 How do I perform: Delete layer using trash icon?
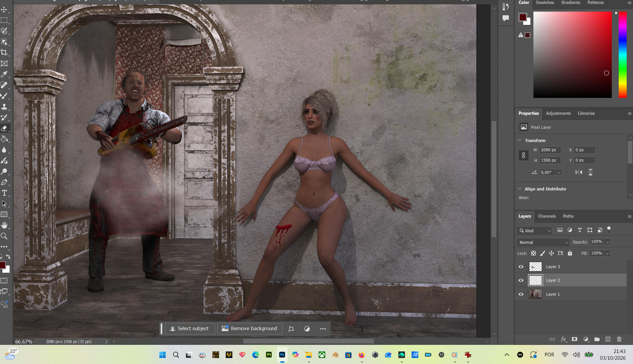tap(619, 339)
